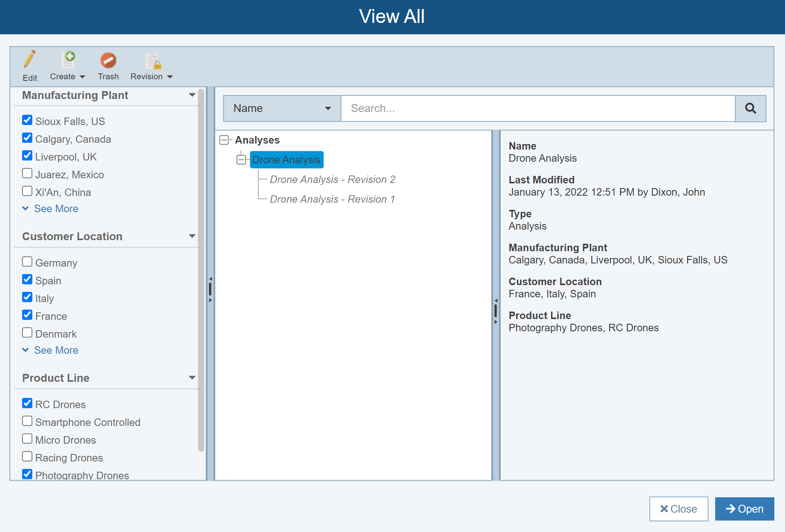
Task: Select Drone Analysis in the tree
Action: tap(286, 159)
